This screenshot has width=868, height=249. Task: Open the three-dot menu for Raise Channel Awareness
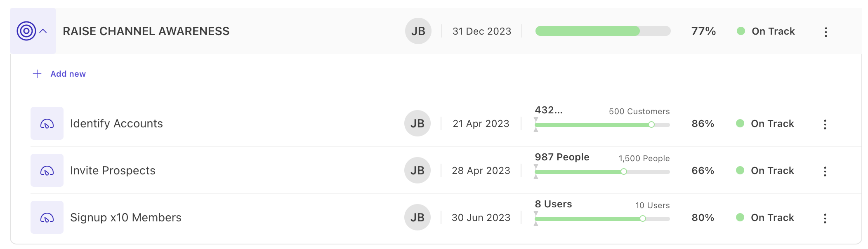coord(826,32)
